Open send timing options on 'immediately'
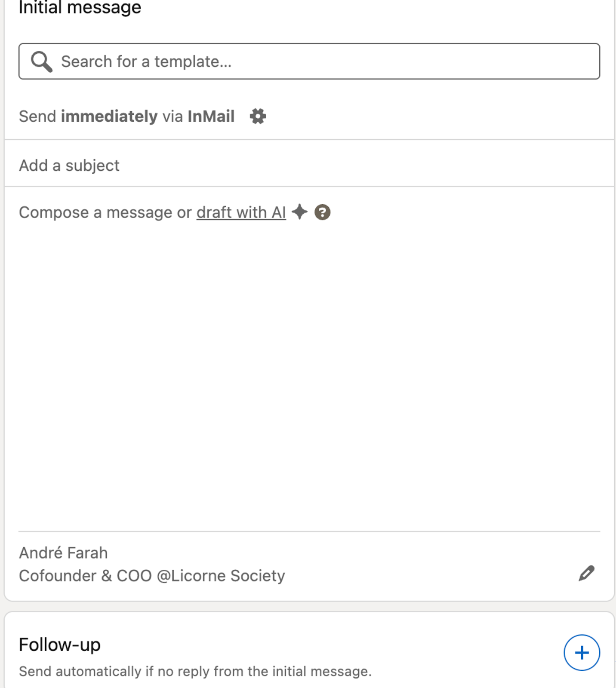This screenshot has height=688, width=616. point(109,116)
